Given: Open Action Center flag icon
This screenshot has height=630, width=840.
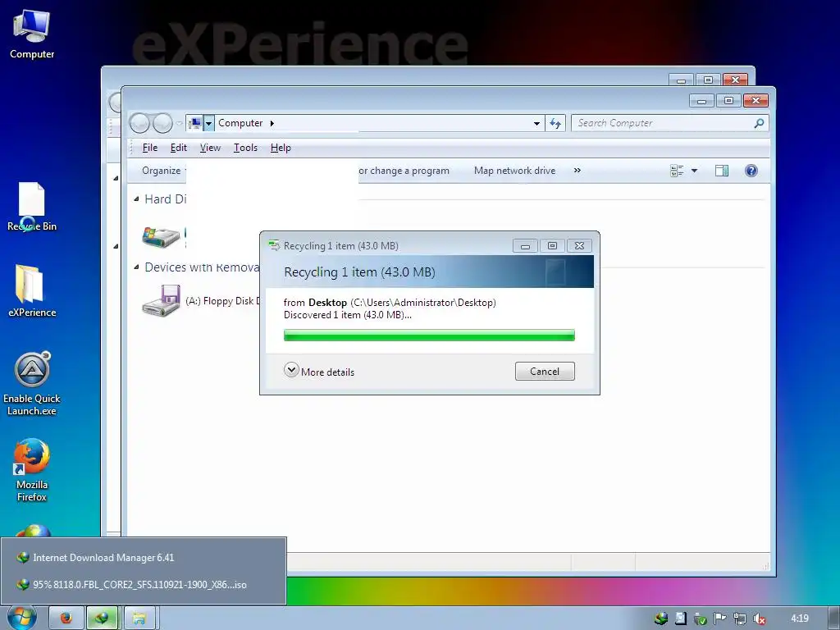Looking at the screenshot, I should (720, 619).
